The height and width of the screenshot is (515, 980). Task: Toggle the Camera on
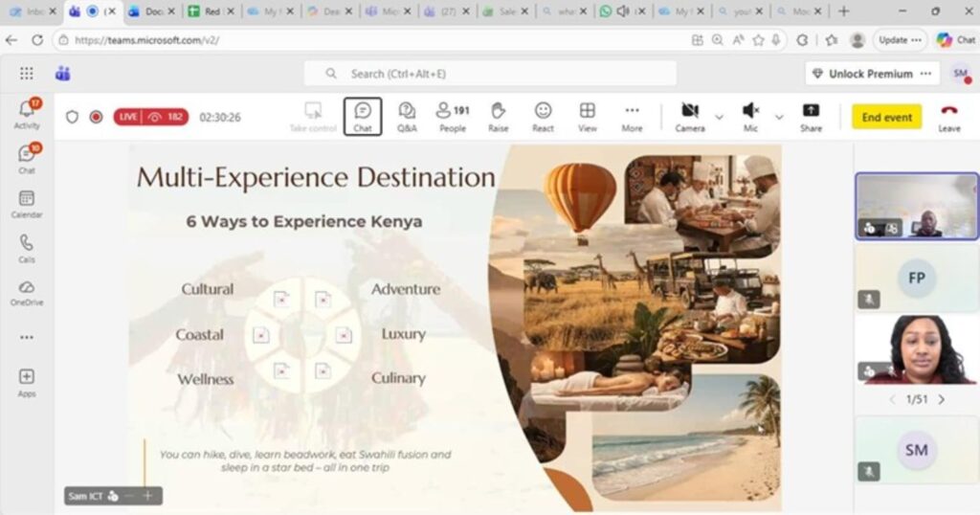pyautogui.click(x=689, y=117)
